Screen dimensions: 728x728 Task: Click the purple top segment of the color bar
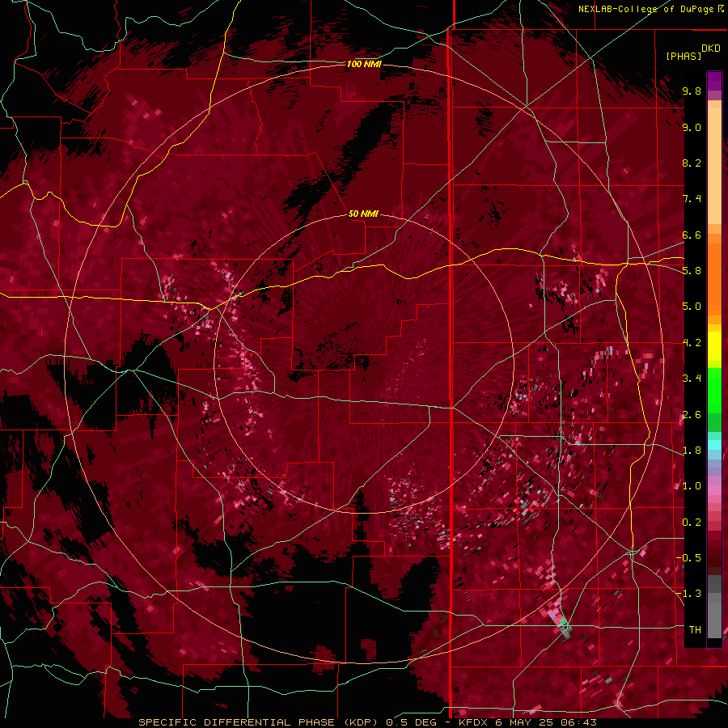tap(714, 81)
